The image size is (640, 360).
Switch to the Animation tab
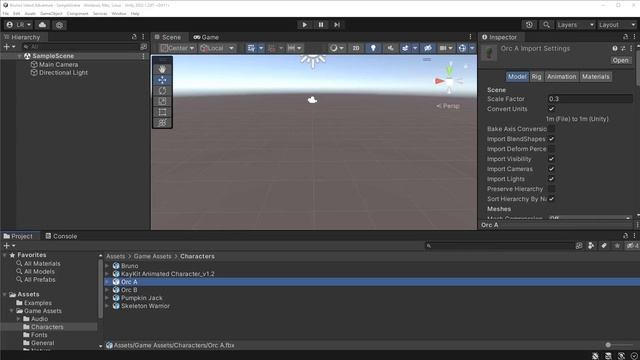click(x=562, y=77)
